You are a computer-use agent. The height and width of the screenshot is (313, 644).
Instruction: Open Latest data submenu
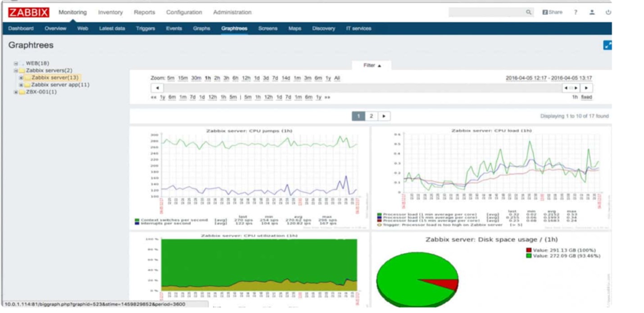coord(112,28)
